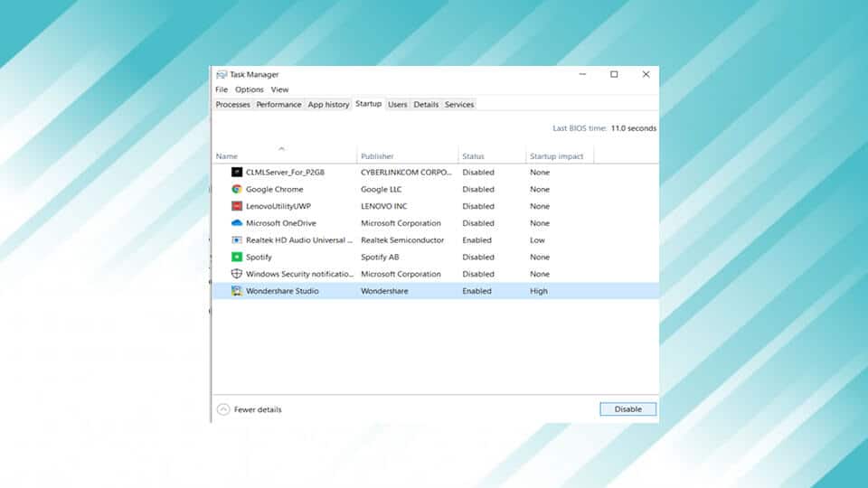Click the Microsoft OneDrive cloud icon

tap(237, 223)
